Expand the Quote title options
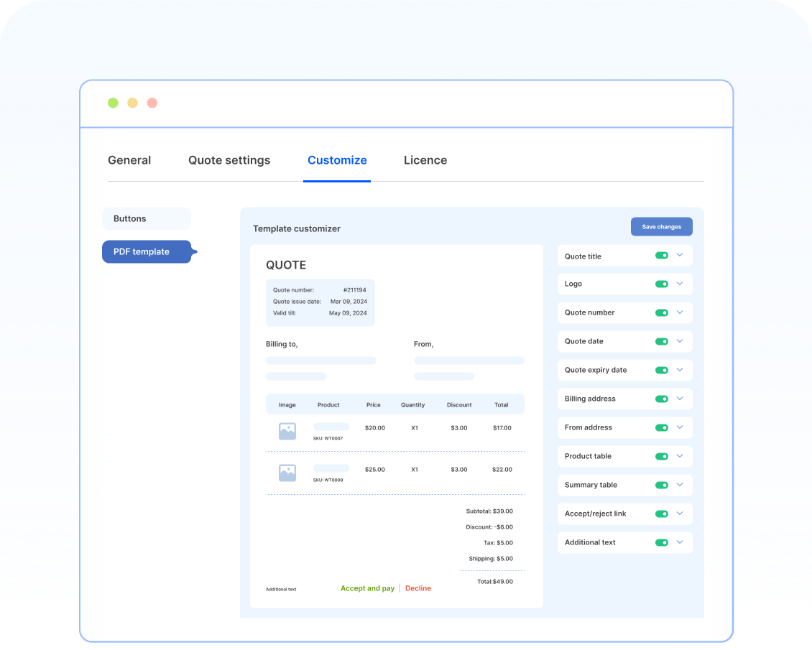Screen dimensions: 812x650 (x=680, y=255)
